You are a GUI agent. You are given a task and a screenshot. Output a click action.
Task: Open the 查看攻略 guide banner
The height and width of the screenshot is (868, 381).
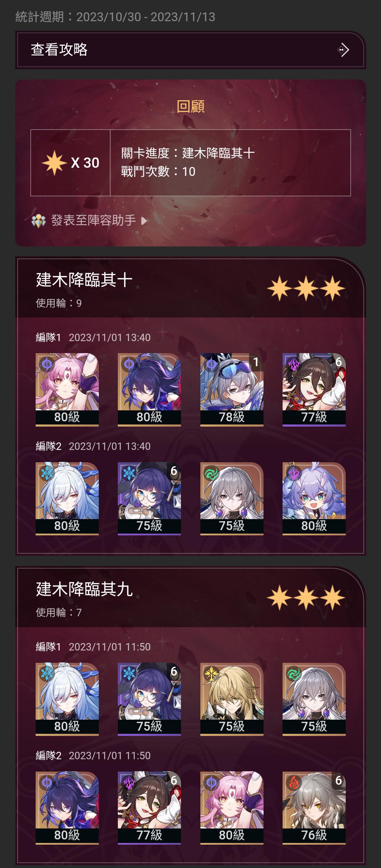point(190,50)
